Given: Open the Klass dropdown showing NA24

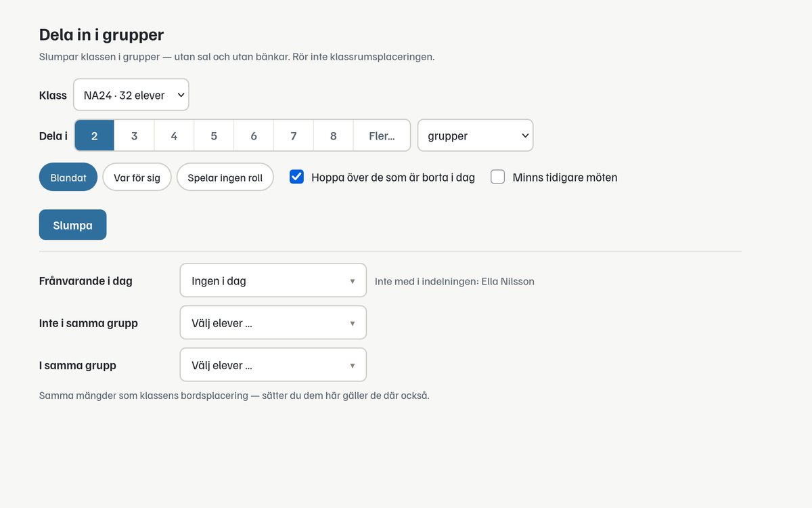Looking at the screenshot, I should [131, 95].
